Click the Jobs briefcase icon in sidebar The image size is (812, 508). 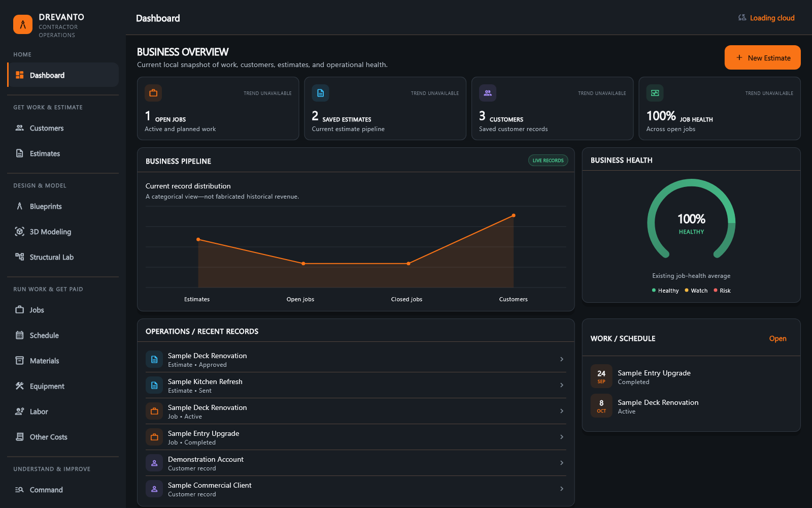20,310
